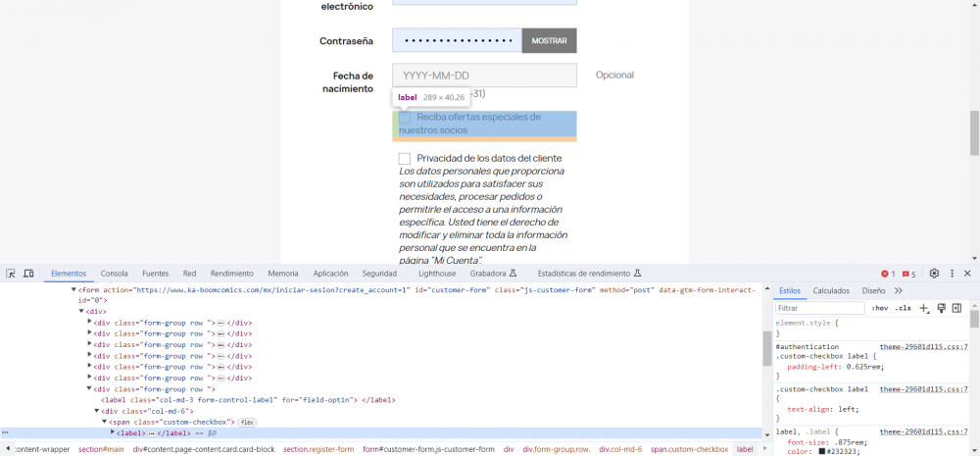Open the Grabadora tab
980x456 pixels.
[x=493, y=274]
